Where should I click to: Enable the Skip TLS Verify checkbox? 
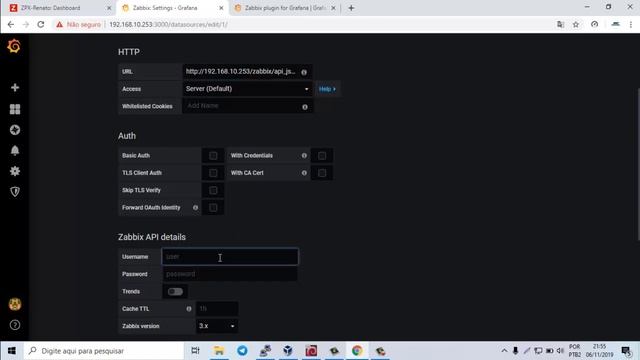[213, 190]
